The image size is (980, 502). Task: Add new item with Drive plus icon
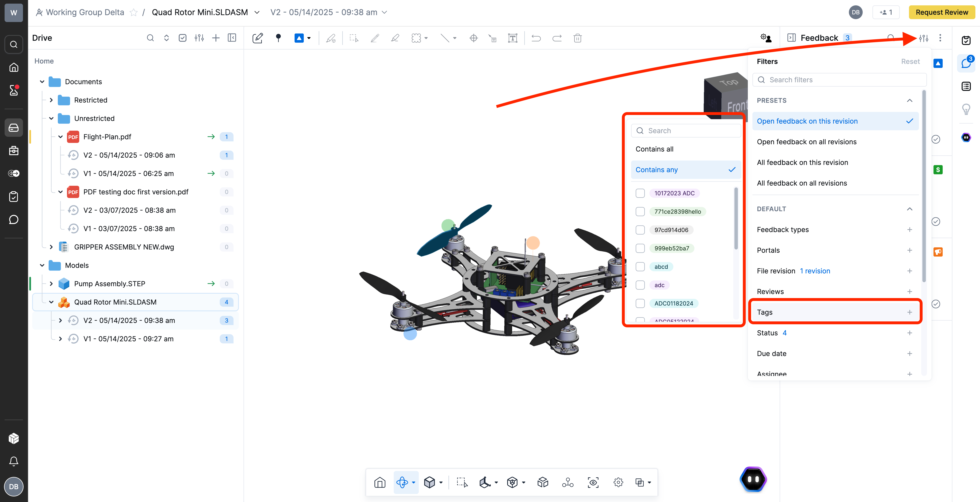pos(216,38)
